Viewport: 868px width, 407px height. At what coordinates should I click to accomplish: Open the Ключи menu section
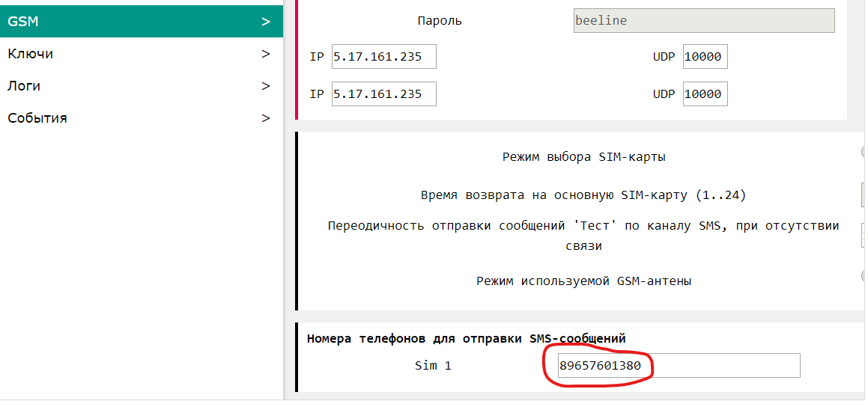click(x=141, y=54)
